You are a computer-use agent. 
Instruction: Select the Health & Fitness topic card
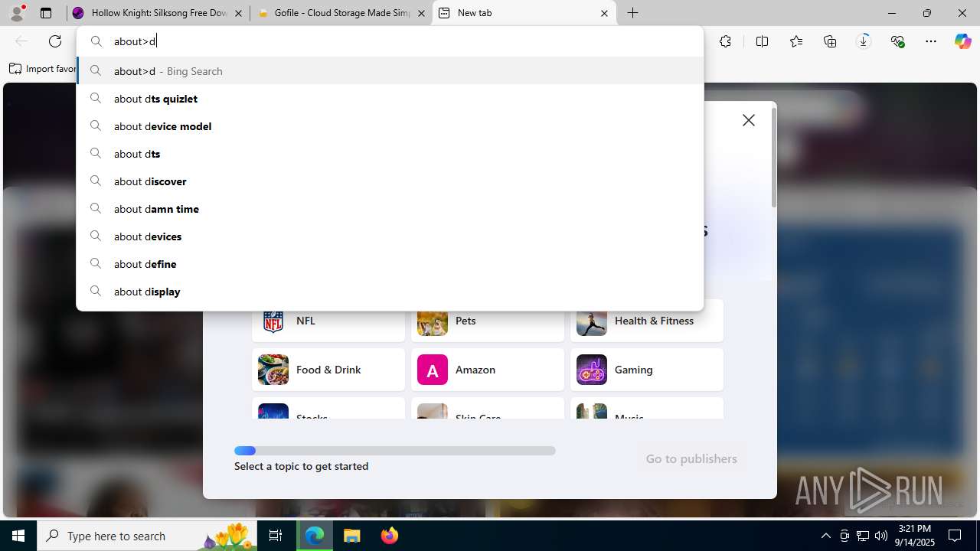click(x=647, y=321)
